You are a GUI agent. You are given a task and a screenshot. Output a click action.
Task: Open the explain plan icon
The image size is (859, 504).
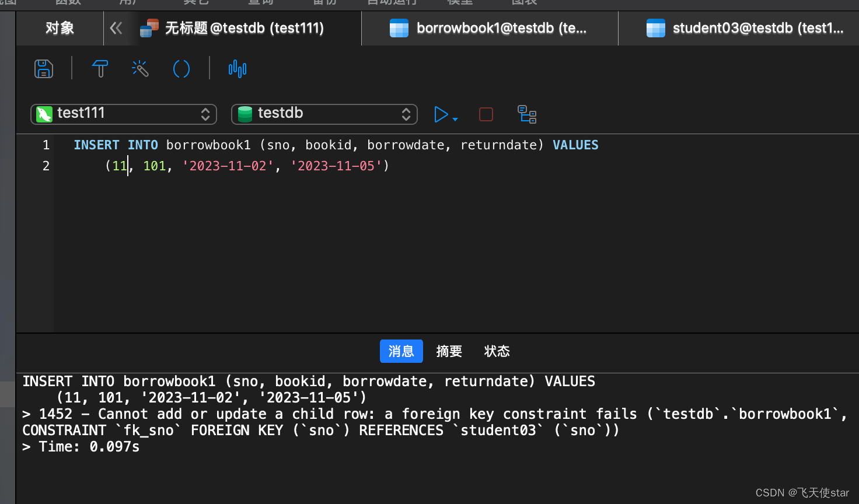pos(527,114)
